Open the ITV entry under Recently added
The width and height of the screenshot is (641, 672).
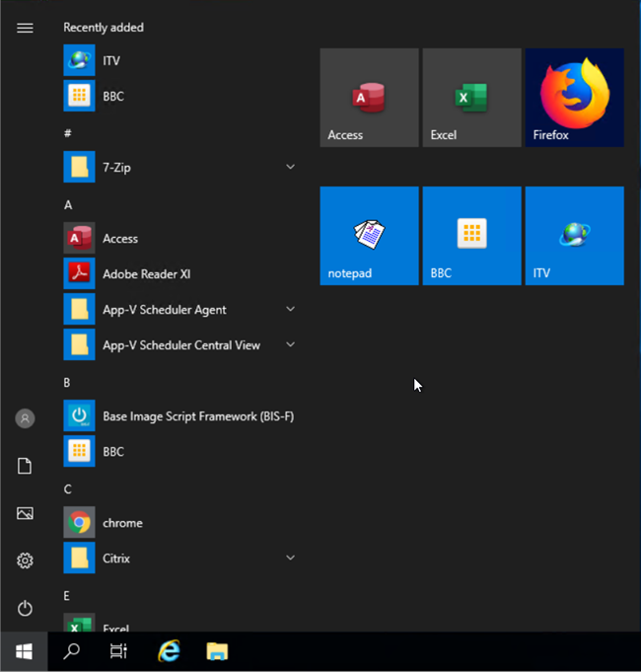click(x=179, y=60)
